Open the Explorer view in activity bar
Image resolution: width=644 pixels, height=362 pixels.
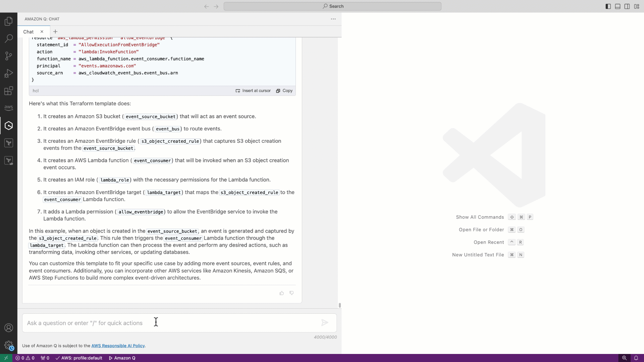tap(9, 21)
